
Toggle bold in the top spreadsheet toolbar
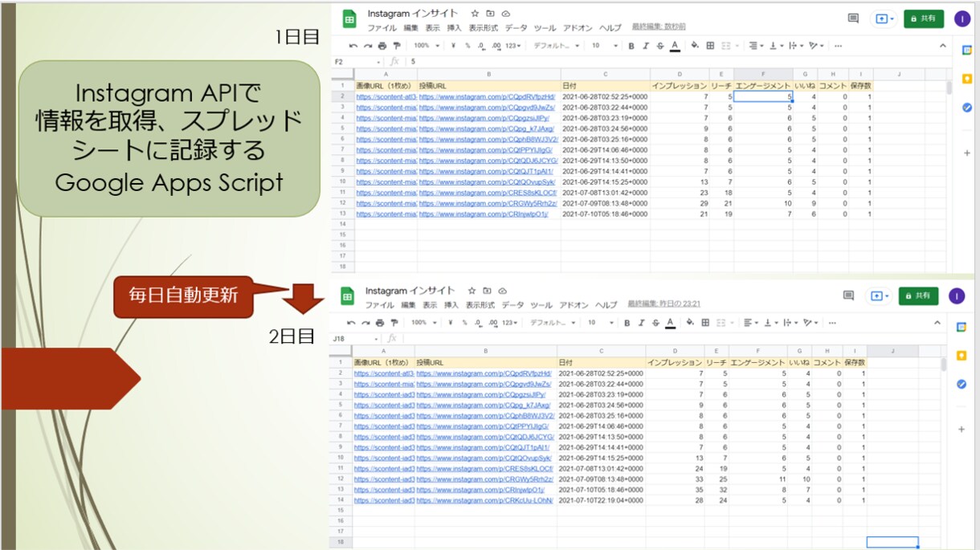(631, 46)
